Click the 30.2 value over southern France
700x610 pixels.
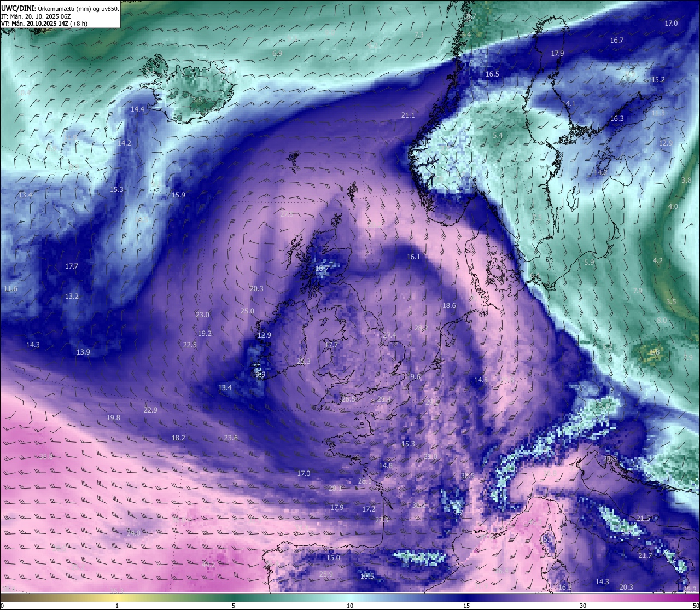coord(419,505)
